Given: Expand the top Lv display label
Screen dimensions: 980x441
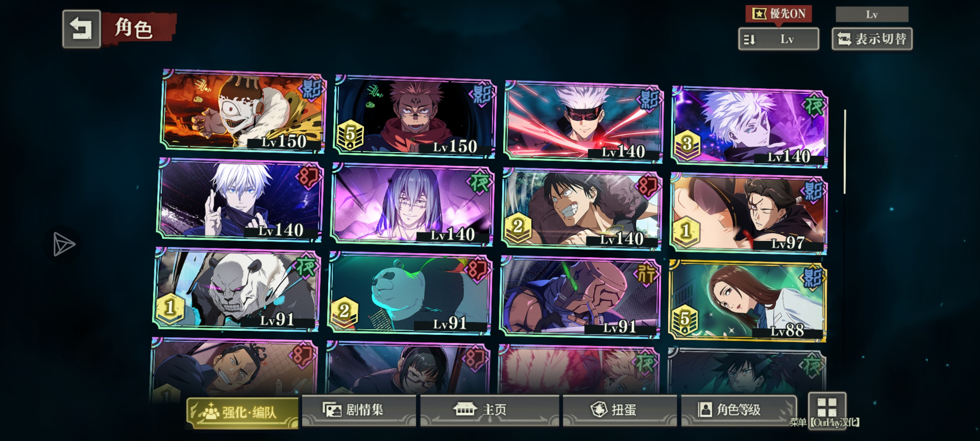Looking at the screenshot, I should coord(872,14).
